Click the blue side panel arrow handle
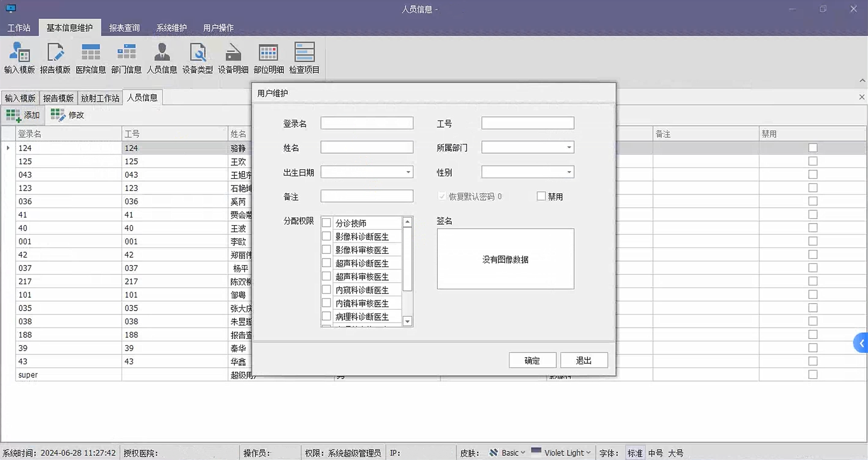The width and height of the screenshot is (868, 460). click(861, 343)
